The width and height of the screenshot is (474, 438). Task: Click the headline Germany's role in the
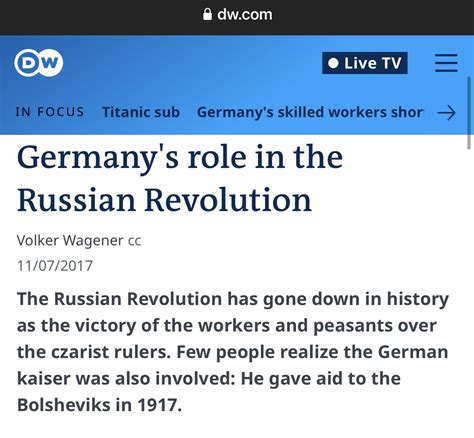click(180, 159)
